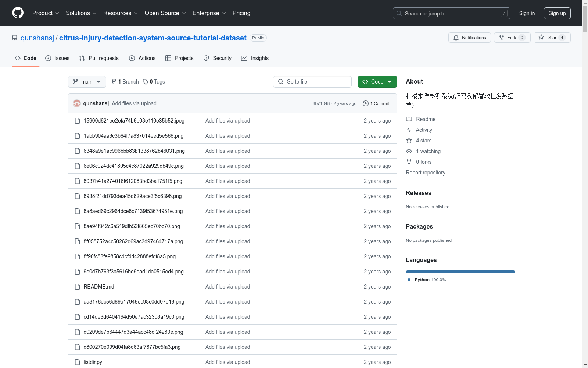
Task: Click the Python language bar
Action: [x=460, y=272]
